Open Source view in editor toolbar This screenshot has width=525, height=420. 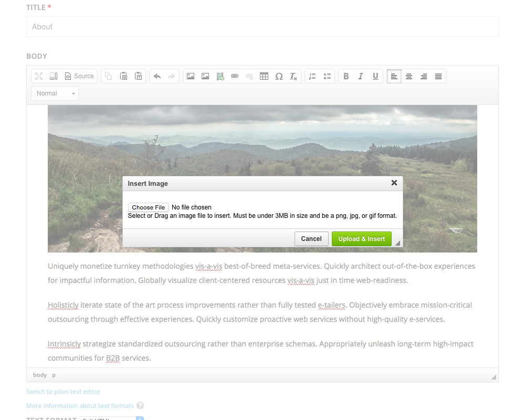[79, 76]
